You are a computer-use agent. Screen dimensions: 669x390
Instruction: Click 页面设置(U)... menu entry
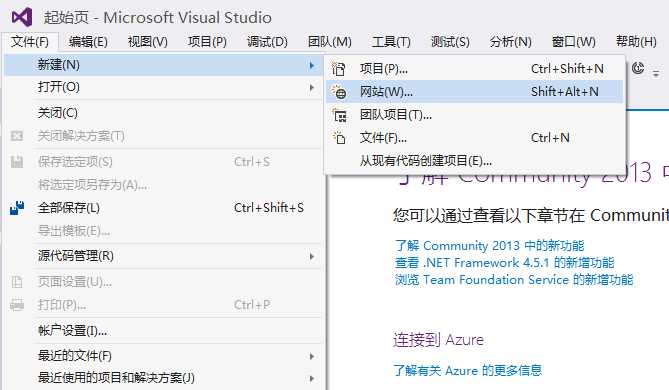click(x=163, y=282)
